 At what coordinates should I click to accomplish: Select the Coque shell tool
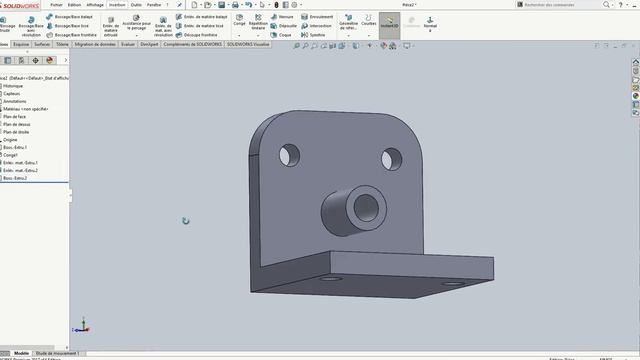[x=281, y=35]
